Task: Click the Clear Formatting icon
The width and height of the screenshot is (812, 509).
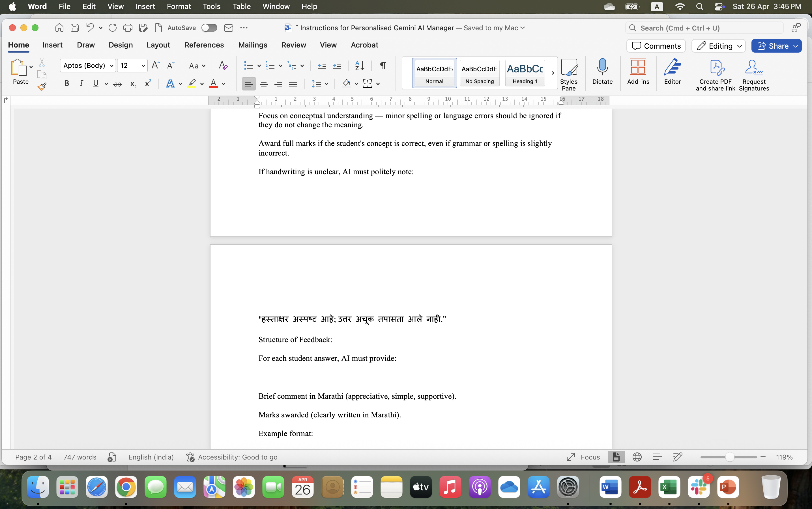Action: point(223,65)
